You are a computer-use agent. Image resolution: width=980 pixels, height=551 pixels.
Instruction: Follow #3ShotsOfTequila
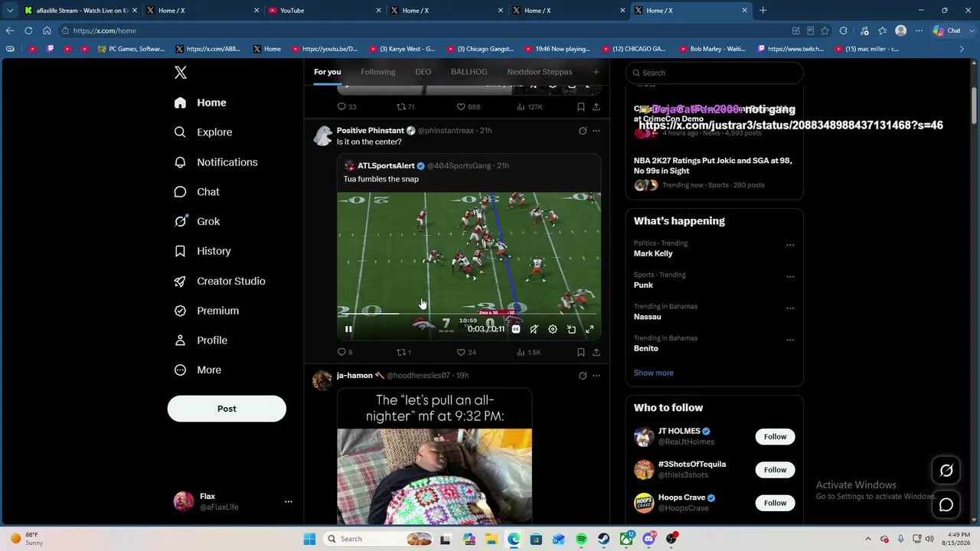[775, 470]
